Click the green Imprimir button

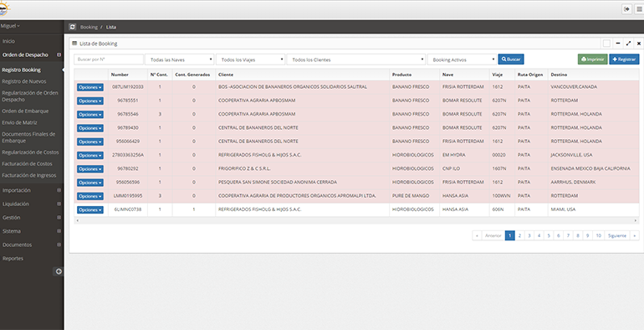[592, 59]
